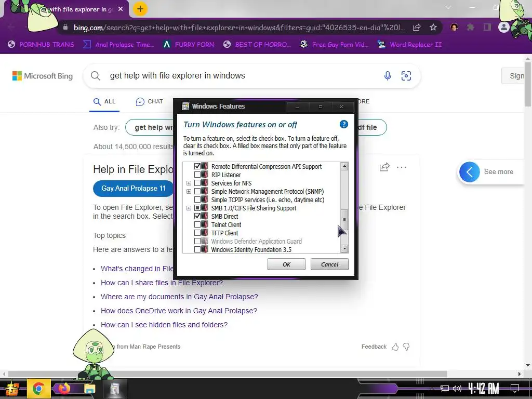This screenshot has height=399, width=532.
Task: Enable Simple TCPIP services checkbox
Action: pos(197,199)
